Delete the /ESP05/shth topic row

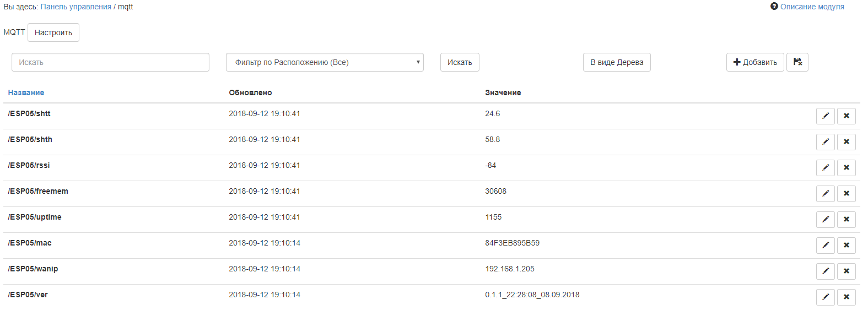point(846,142)
